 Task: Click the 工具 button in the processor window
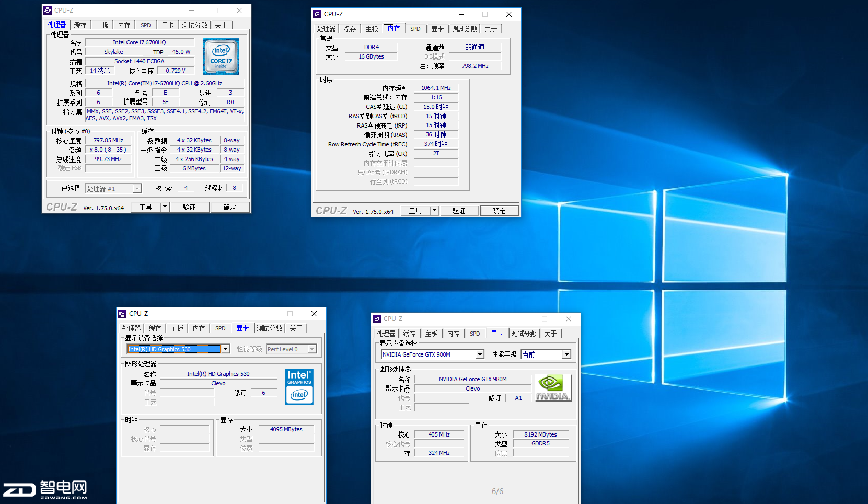[145, 207]
